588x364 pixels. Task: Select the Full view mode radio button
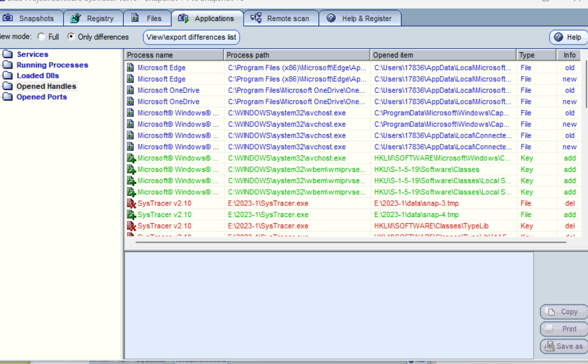(x=41, y=37)
